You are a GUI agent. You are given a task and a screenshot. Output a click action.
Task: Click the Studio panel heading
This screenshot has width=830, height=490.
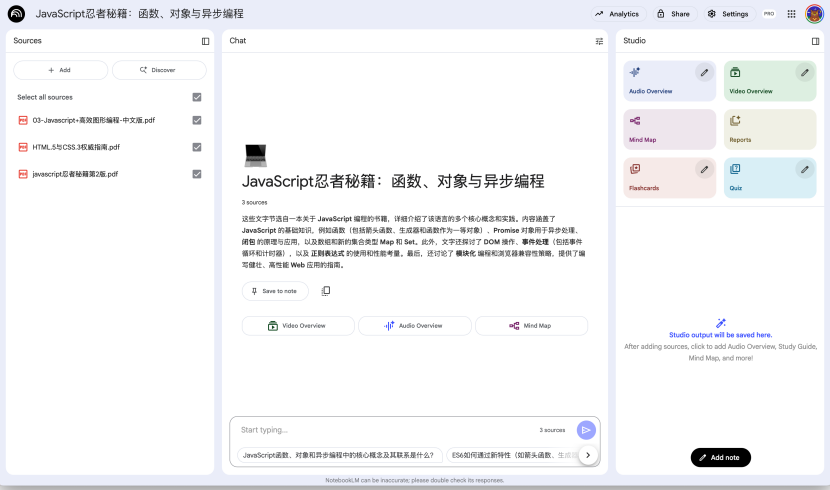[x=634, y=41]
